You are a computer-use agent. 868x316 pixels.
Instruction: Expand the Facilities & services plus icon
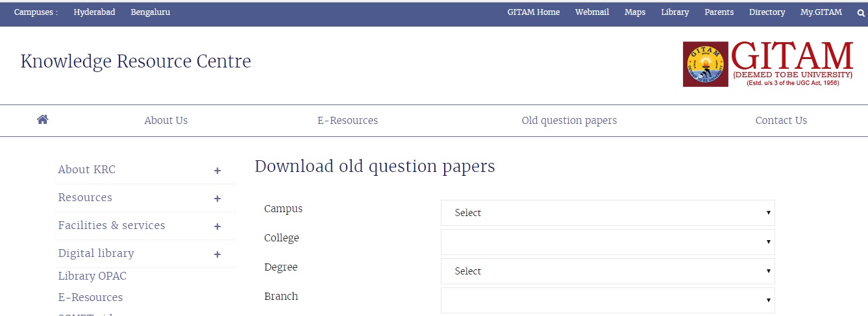pos(217,226)
